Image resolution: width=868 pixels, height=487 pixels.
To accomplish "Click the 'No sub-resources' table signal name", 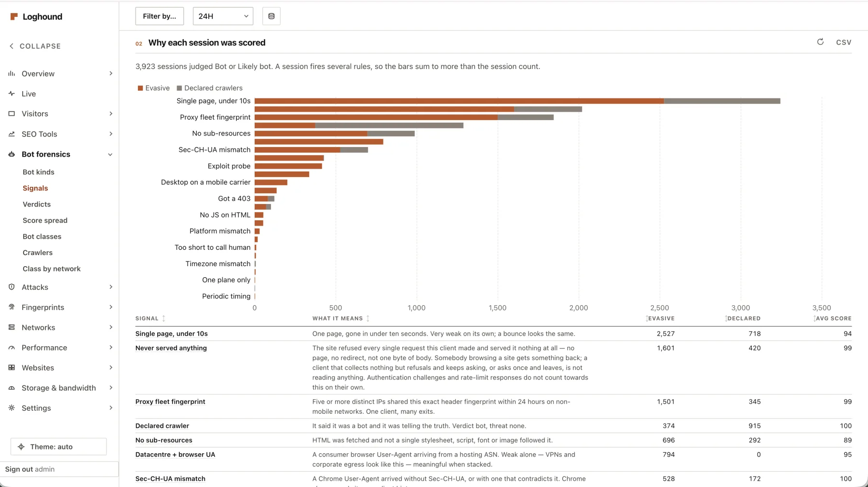I will click(164, 440).
